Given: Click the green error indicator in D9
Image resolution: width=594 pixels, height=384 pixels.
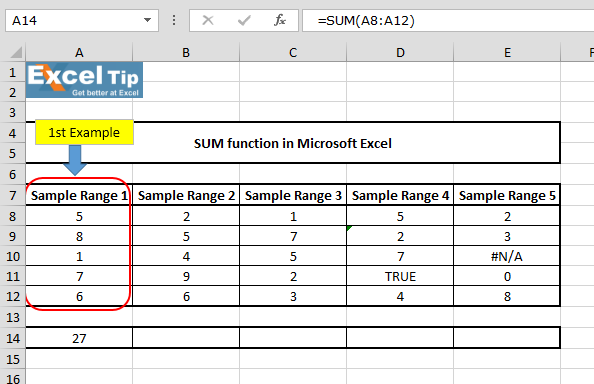Looking at the screenshot, I should (x=349, y=228).
